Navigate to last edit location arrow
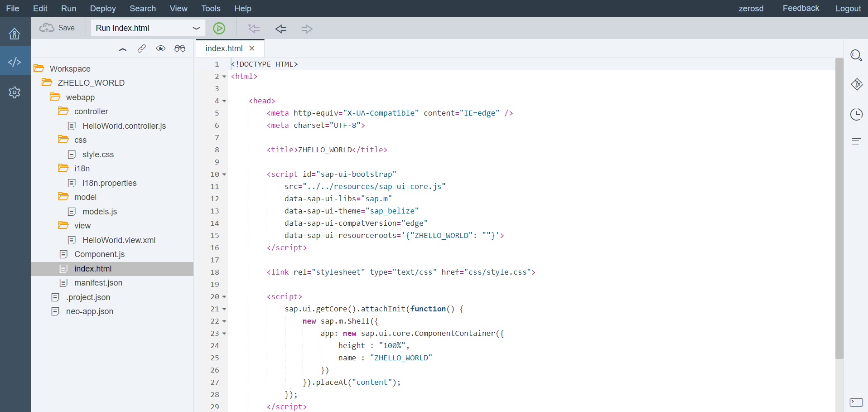Screen dimensions: 868x412 coord(254,29)
